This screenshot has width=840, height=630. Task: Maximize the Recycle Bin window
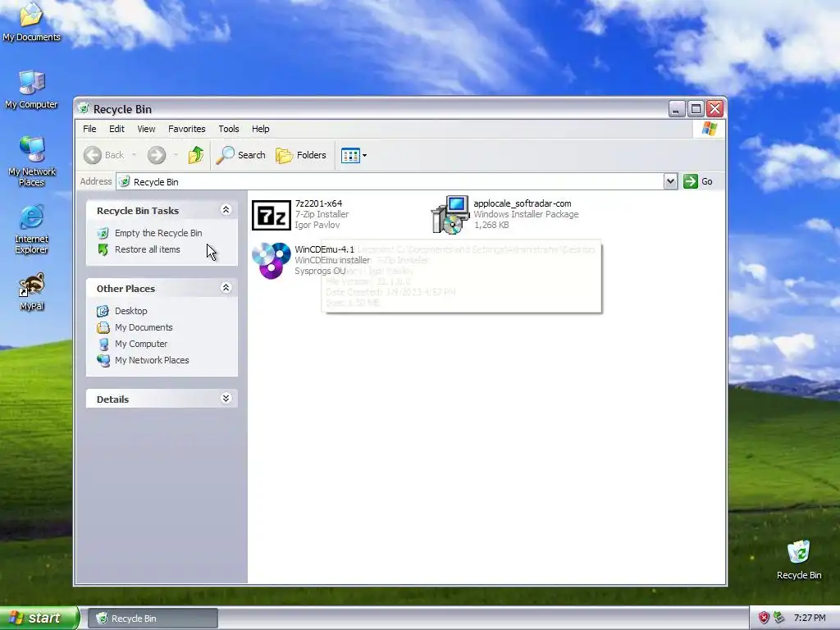click(696, 109)
